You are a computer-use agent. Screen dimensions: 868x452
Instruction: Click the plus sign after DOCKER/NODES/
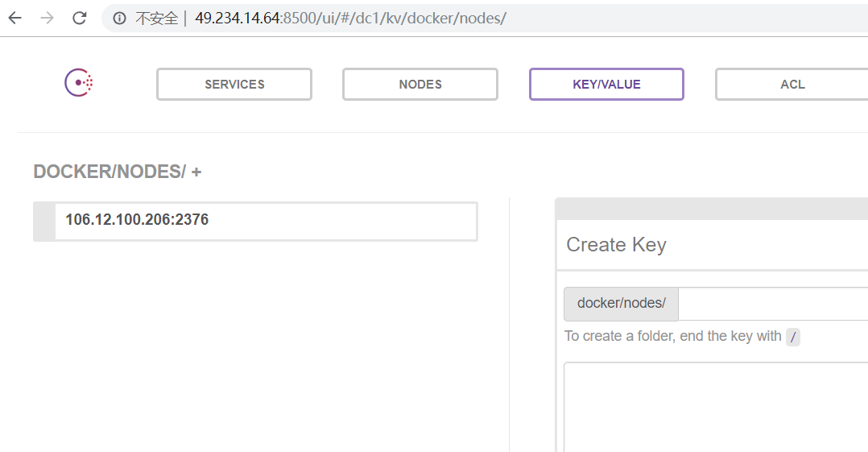(196, 172)
